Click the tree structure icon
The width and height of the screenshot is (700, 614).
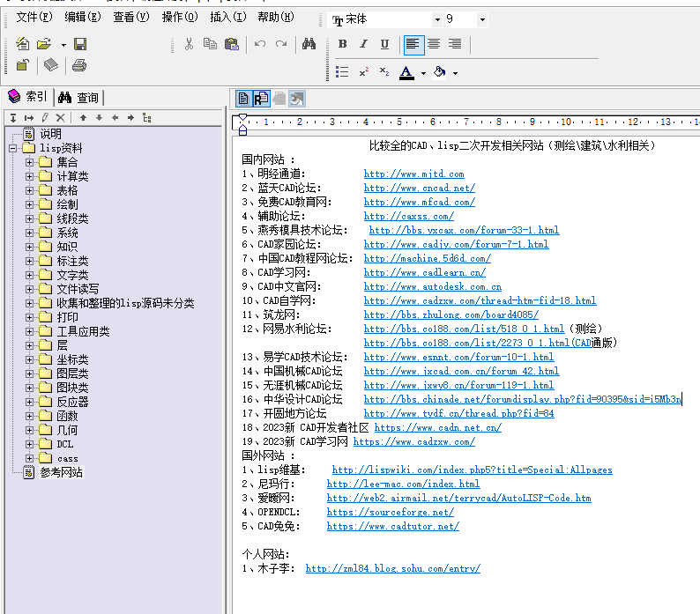click(147, 118)
